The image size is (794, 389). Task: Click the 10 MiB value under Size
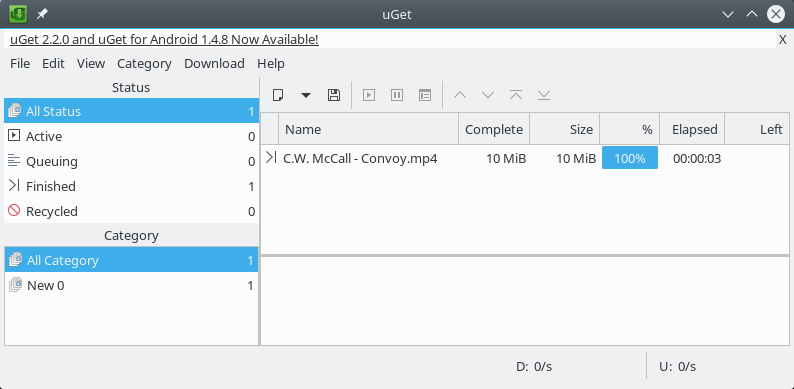click(x=576, y=159)
